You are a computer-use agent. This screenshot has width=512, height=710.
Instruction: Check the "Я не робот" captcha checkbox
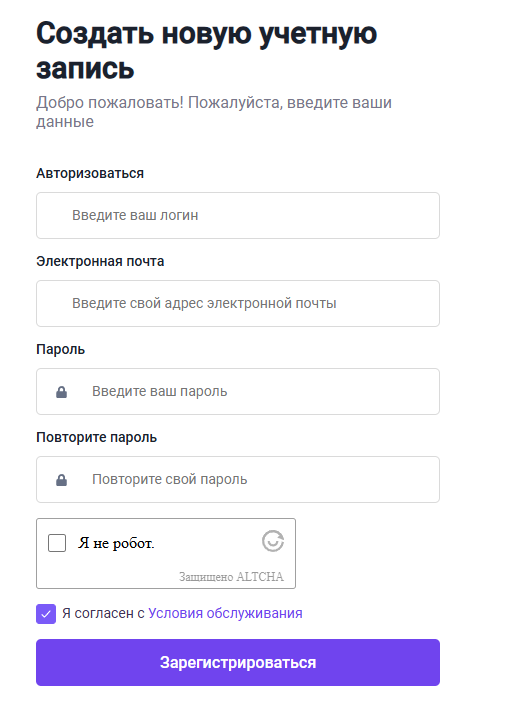coord(57,542)
